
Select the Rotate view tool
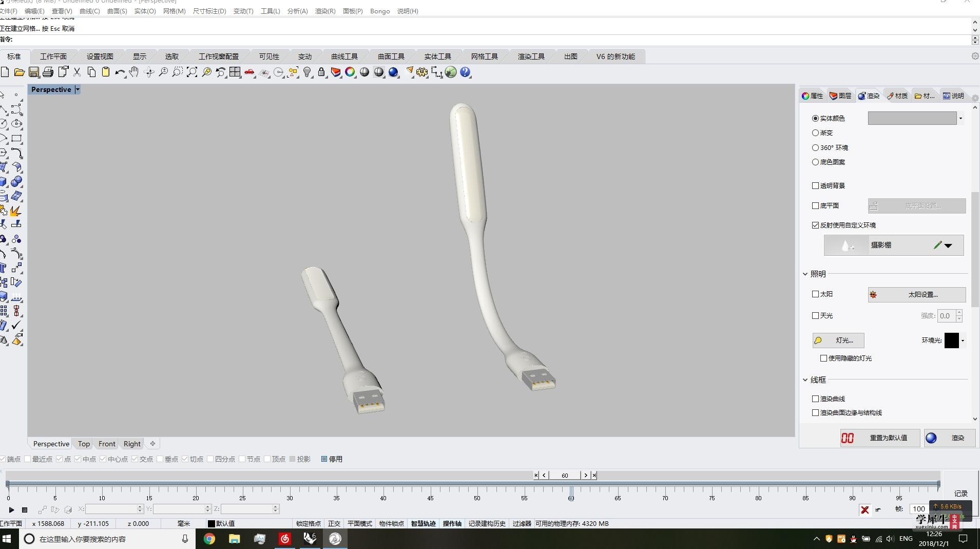[x=149, y=72]
